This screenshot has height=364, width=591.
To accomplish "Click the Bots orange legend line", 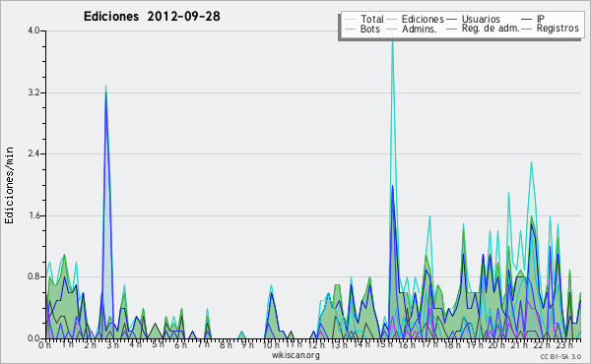I will 350,29.
